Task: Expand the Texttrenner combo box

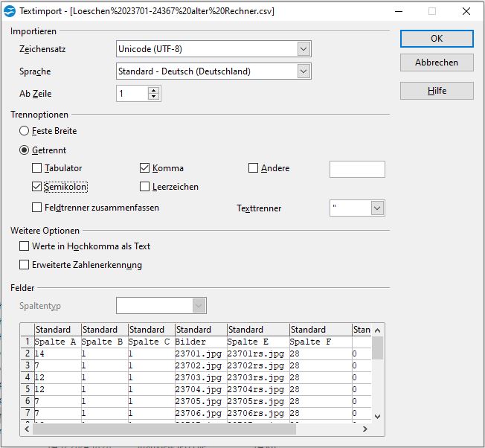Action: point(377,208)
